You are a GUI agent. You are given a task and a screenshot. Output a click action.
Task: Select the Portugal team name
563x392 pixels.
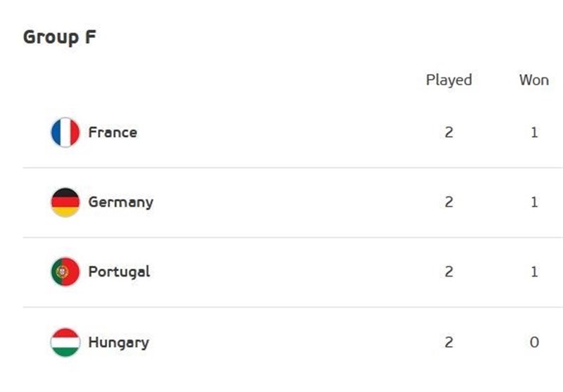pos(119,272)
